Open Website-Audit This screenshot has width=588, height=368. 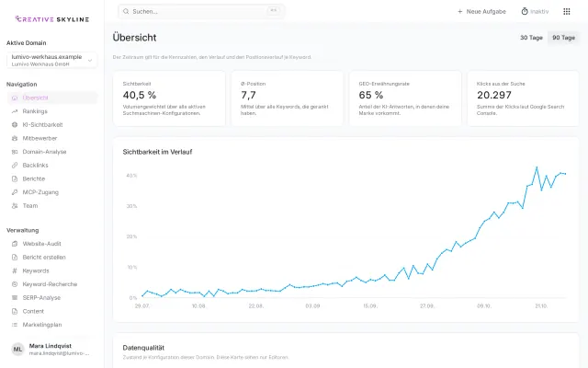pos(52,244)
